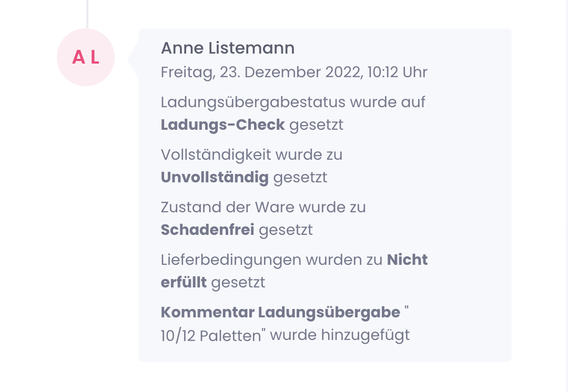
Task: Click the speech-bubble pointer of the log card
Action: tap(133, 60)
